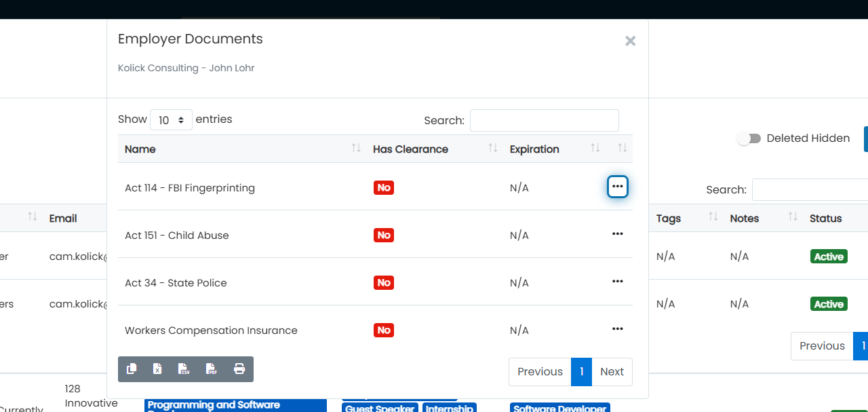Click the Guest Speaker tag
Screen dimensions: 868x412
coord(380,408)
